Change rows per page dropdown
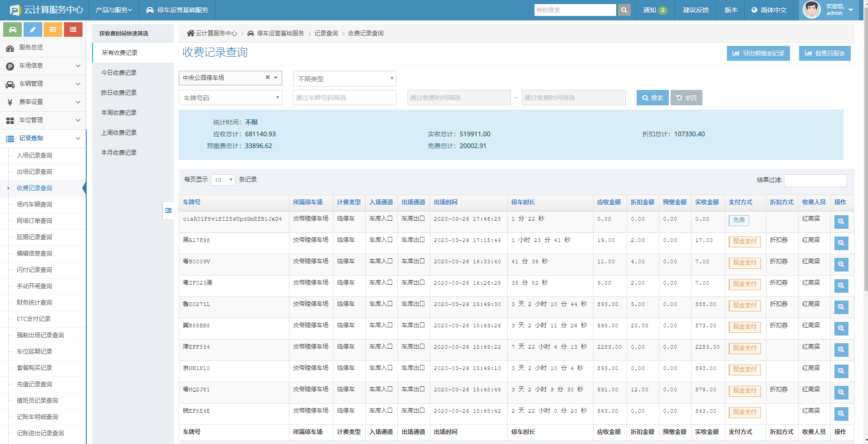Screen dimensions: 868x444 coord(223,180)
